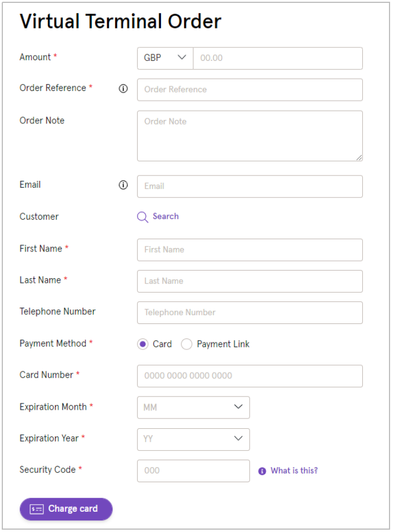Click the Expiration Month label
The image size is (393, 532).
click(53, 407)
